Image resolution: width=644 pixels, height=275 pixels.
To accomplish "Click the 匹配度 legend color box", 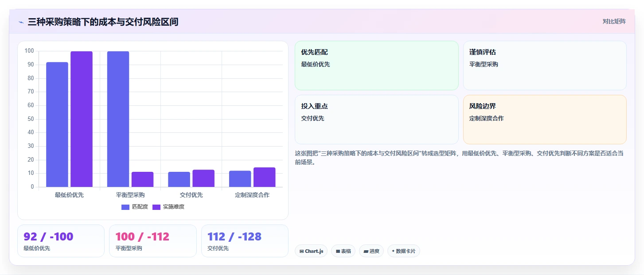I will pyautogui.click(x=125, y=207).
